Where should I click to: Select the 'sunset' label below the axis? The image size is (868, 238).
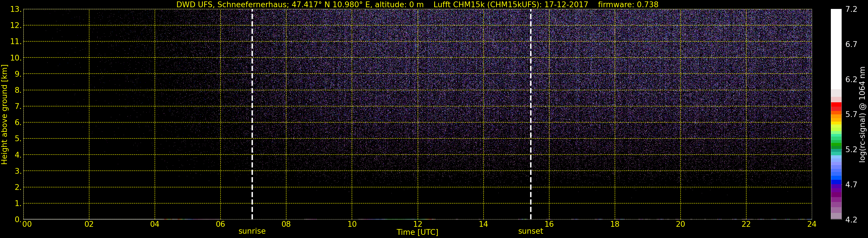tap(531, 231)
